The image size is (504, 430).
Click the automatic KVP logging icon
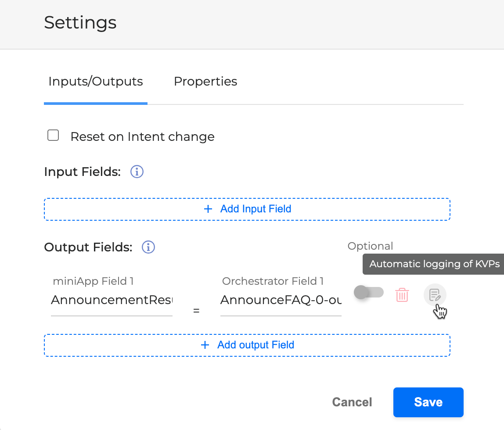point(435,295)
